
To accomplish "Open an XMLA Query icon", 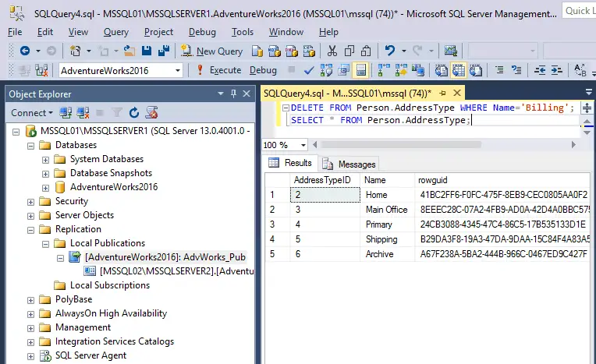I will [309, 51].
